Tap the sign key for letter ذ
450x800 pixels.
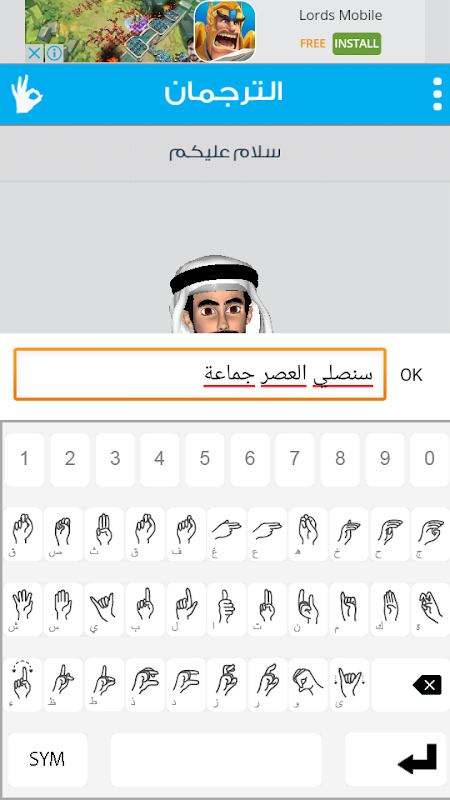145,685
